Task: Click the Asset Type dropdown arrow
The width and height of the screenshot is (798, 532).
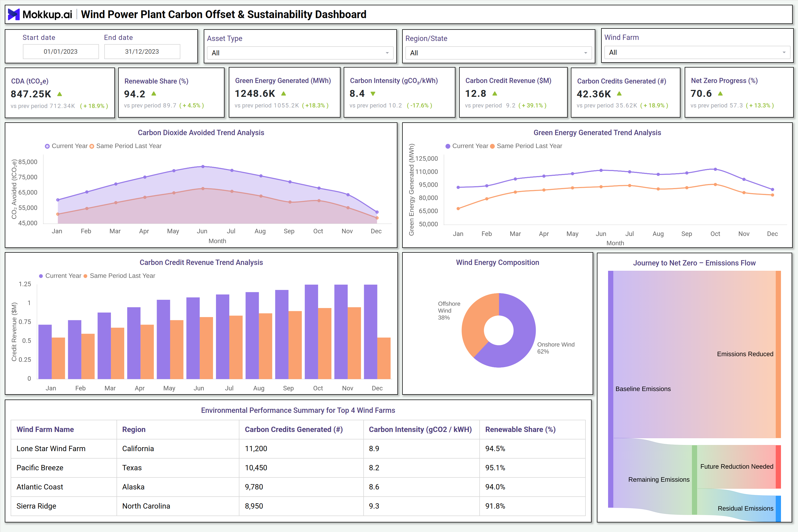Action: click(x=387, y=53)
